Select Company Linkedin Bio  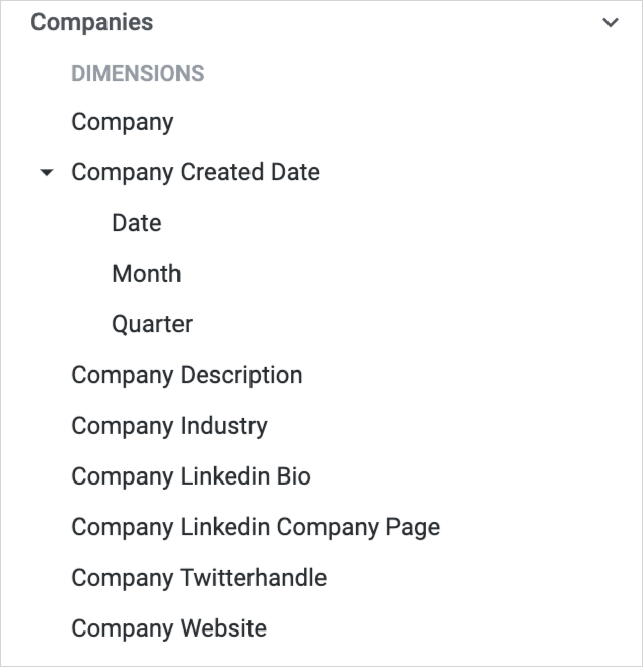pyautogui.click(x=191, y=476)
